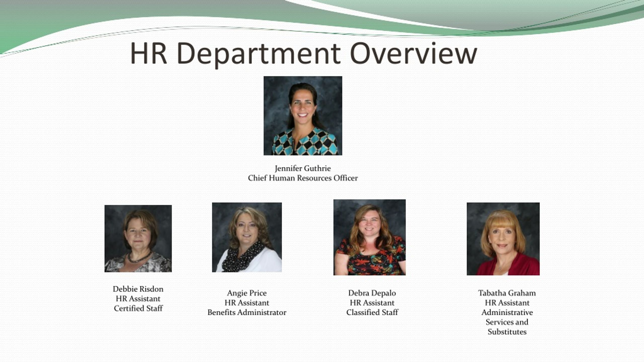Viewport: 644px width, 362px height.
Task: Click the Classified Staff label
Action: pyautogui.click(x=372, y=312)
